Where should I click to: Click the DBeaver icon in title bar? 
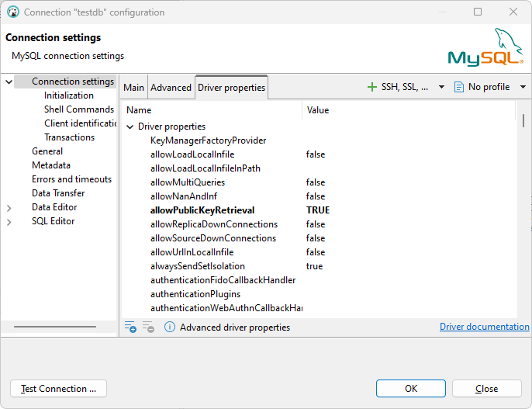tap(12, 12)
